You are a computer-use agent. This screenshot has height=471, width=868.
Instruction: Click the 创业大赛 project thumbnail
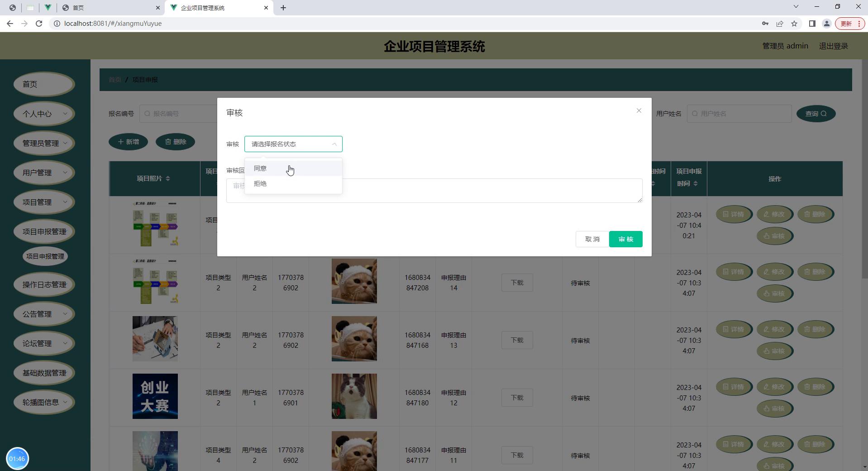tap(155, 396)
